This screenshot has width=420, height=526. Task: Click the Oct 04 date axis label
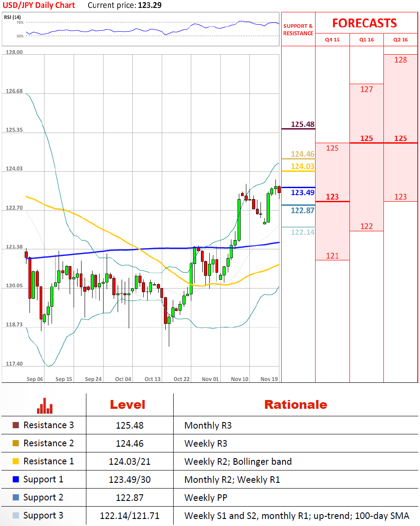pyautogui.click(x=123, y=379)
